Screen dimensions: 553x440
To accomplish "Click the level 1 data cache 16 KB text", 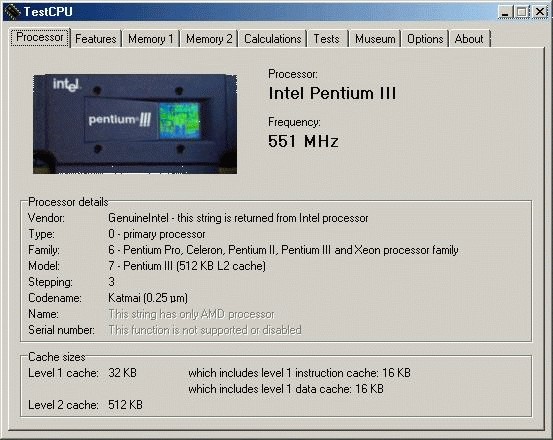I will coord(286,389).
